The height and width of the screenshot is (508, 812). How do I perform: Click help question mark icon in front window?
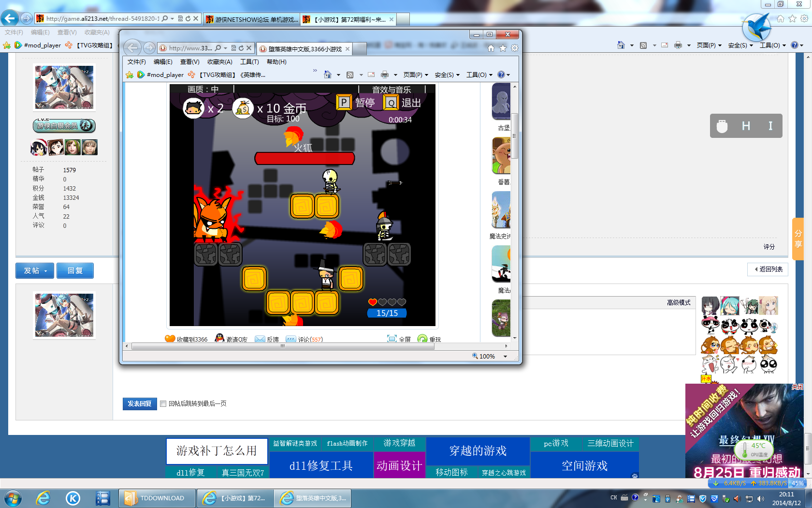coord(501,75)
